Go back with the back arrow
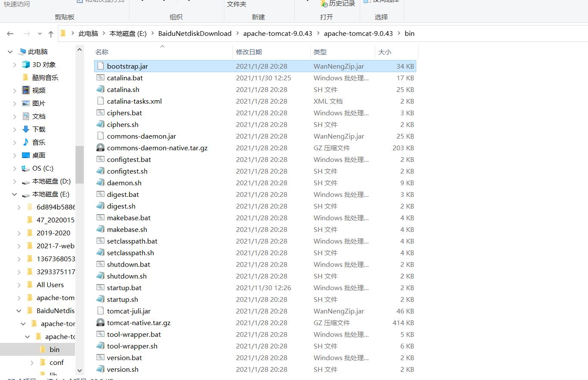The image size is (588, 380). click(x=10, y=33)
